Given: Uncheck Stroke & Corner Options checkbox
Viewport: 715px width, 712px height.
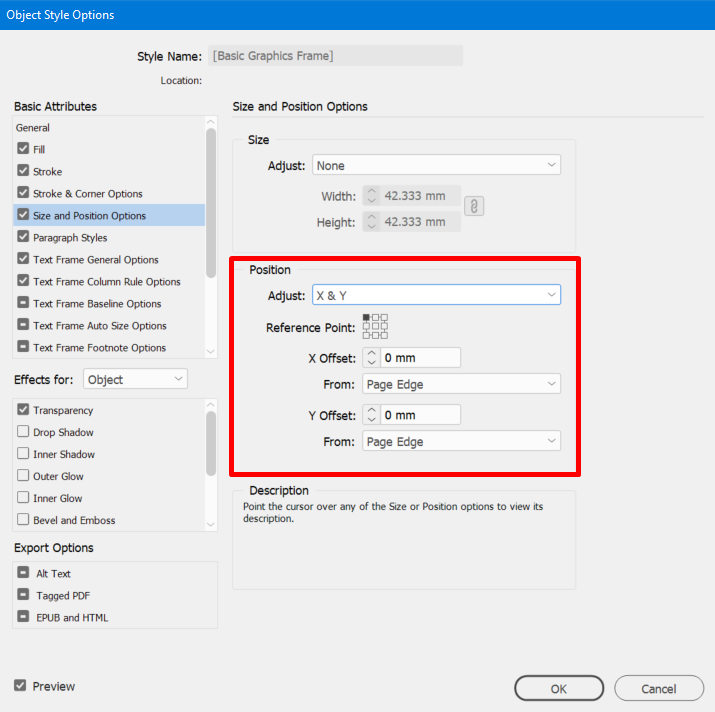Looking at the screenshot, I should [23, 192].
